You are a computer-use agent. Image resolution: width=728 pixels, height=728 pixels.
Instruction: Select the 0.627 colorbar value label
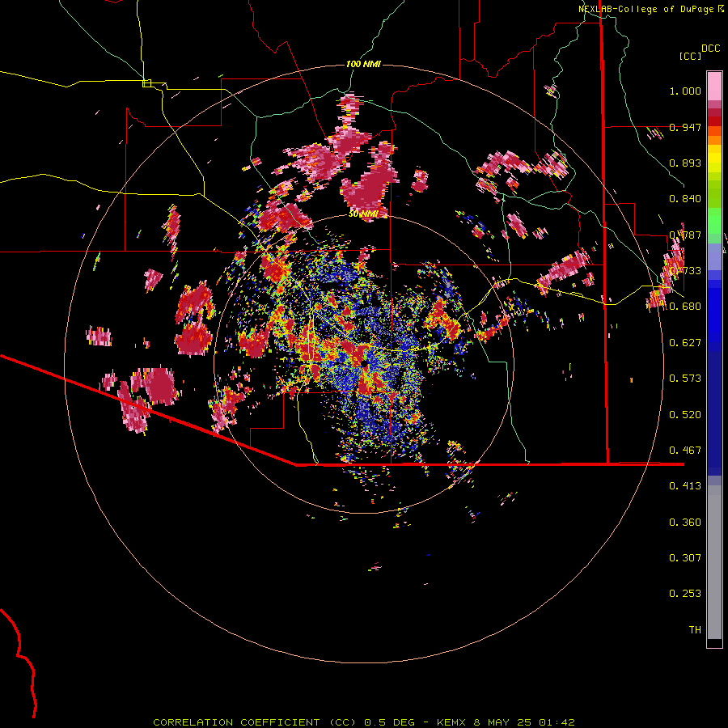coord(685,342)
